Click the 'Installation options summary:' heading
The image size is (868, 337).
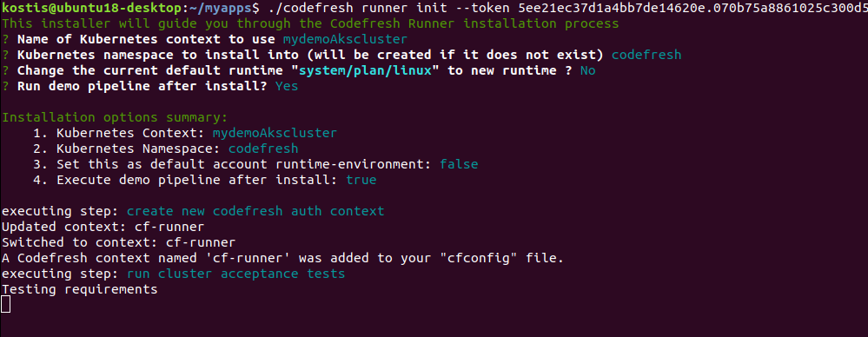coord(115,118)
